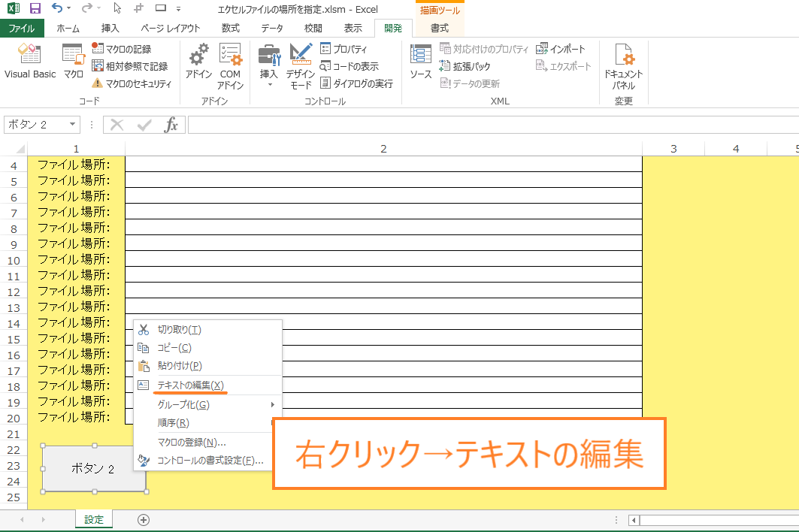The width and height of the screenshot is (799, 532).
Task: Open the 書式 drawing tools tab
Action: point(440,28)
